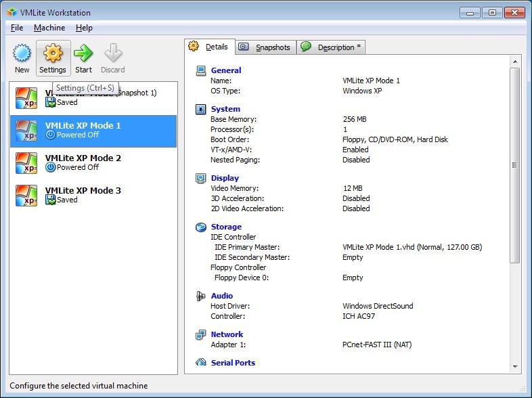Open the System section heading link
The image size is (532, 398).
point(225,109)
